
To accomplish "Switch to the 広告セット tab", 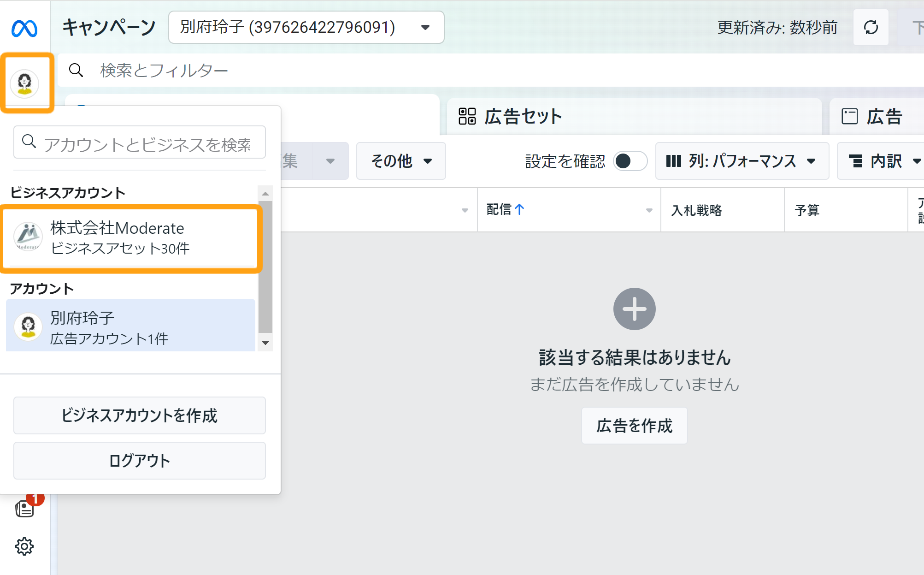I will (634, 116).
